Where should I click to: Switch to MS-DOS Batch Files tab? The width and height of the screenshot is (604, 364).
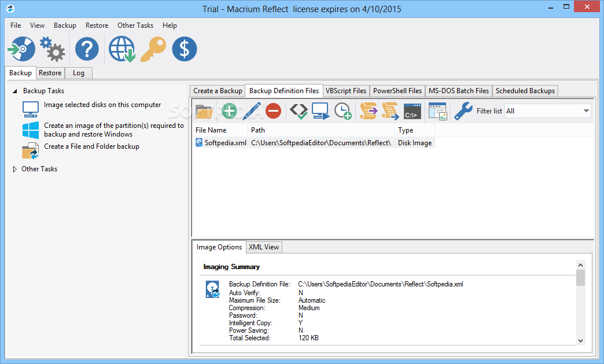point(458,91)
